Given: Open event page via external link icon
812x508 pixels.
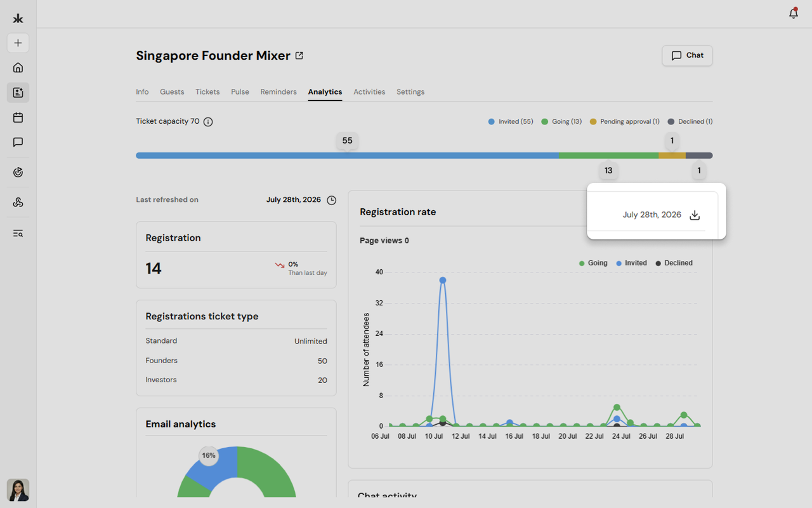Looking at the screenshot, I should click(299, 56).
